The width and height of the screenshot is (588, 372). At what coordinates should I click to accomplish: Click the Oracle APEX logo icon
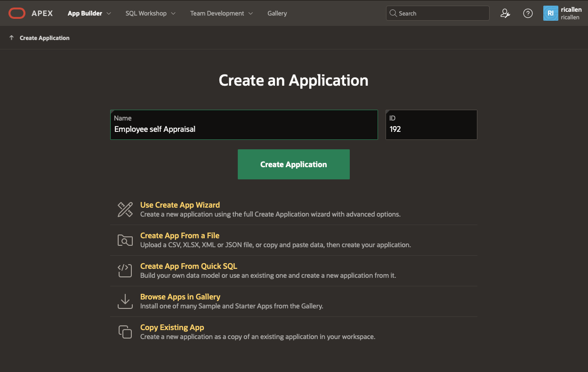click(17, 13)
